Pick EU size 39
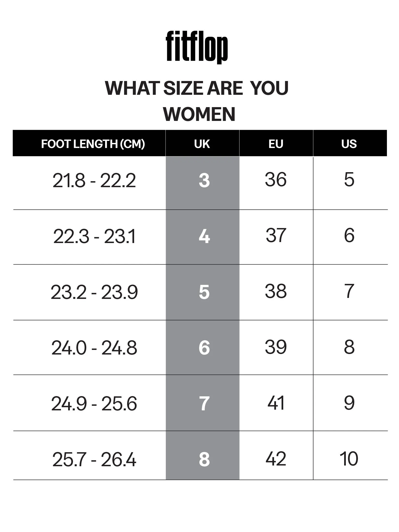The image size is (399, 532). (x=276, y=347)
